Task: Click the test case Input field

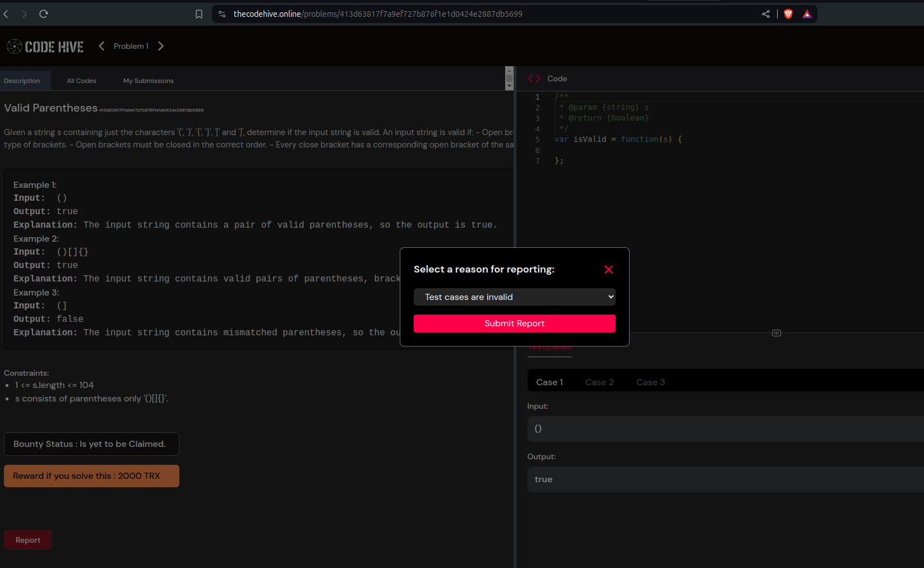Action: click(x=726, y=429)
